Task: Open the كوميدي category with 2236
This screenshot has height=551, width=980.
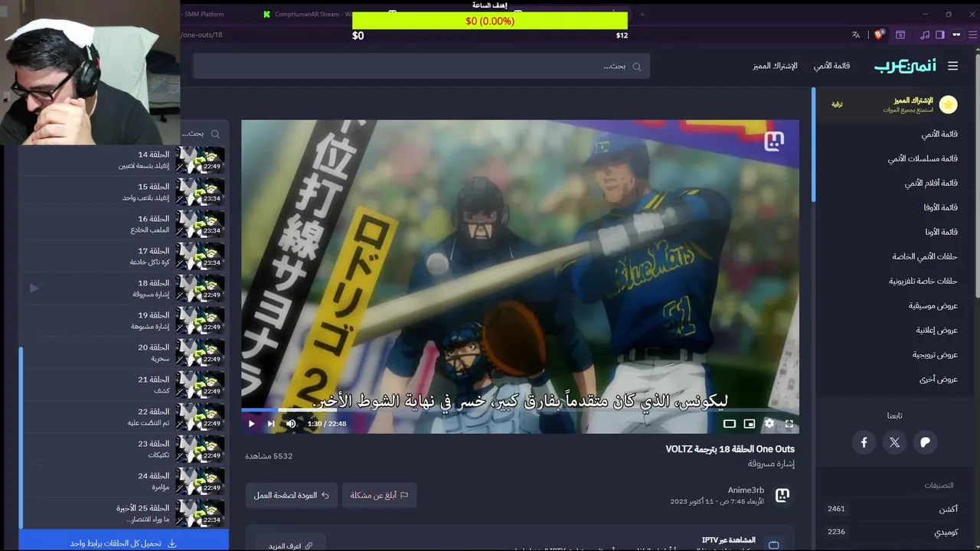Action: pyautogui.click(x=892, y=532)
